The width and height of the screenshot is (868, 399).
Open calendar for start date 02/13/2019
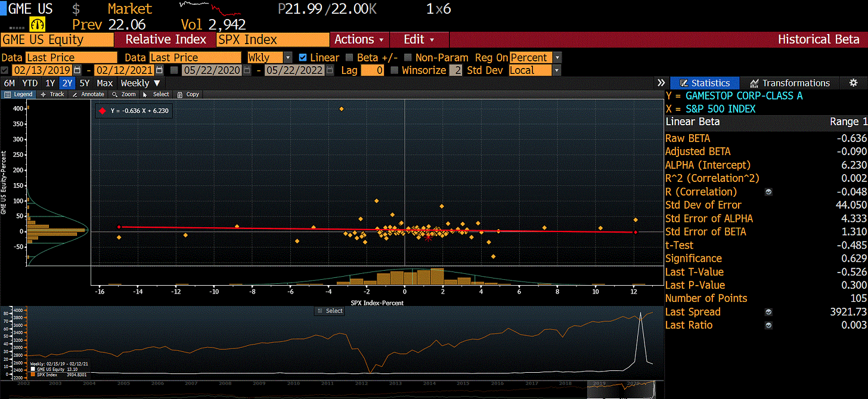coord(77,70)
